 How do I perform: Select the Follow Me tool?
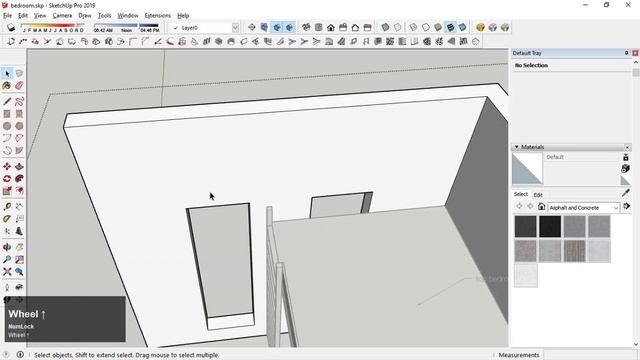point(19,179)
